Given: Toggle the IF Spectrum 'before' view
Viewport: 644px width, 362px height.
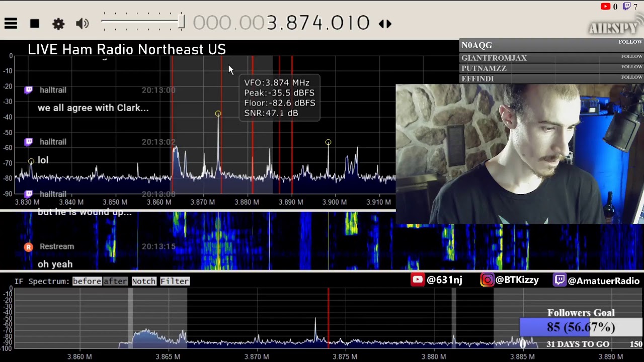Looking at the screenshot, I should tap(87, 281).
